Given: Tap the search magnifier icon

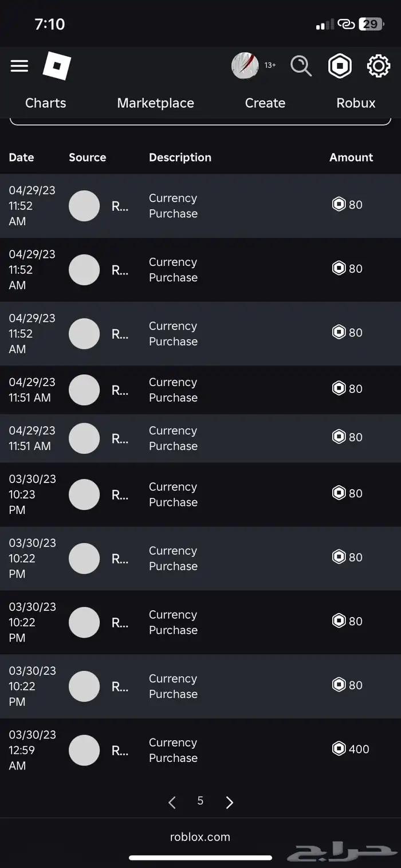Looking at the screenshot, I should 301,66.
